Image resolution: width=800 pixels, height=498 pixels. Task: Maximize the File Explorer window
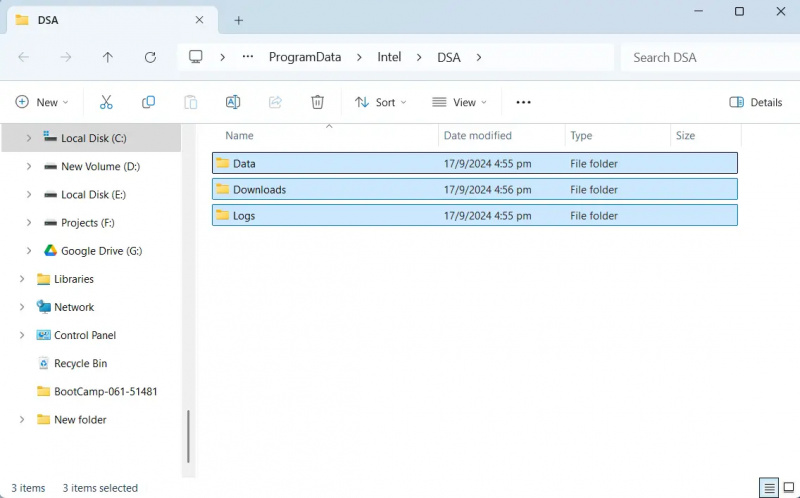739,11
